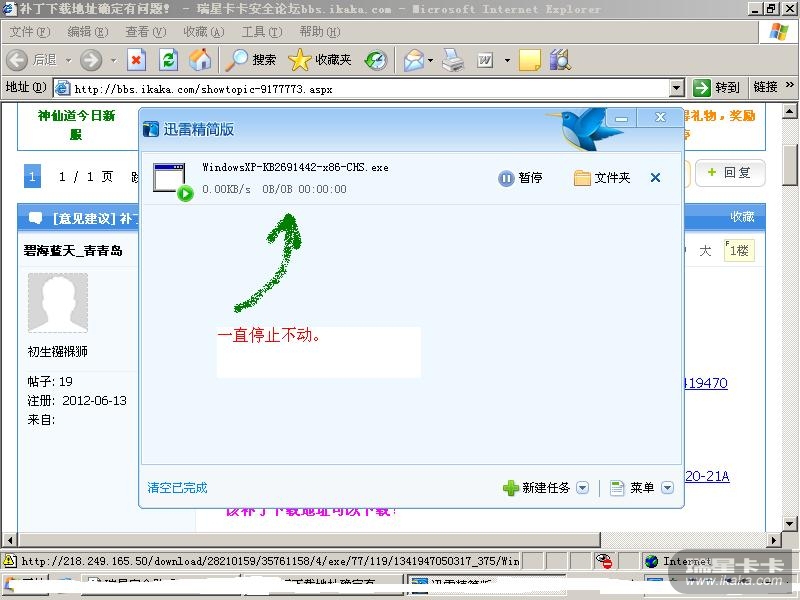Image resolution: width=800 pixels, height=600 pixels.
Task: Click the privacy eye icon in status bar
Action: coord(604,561)
